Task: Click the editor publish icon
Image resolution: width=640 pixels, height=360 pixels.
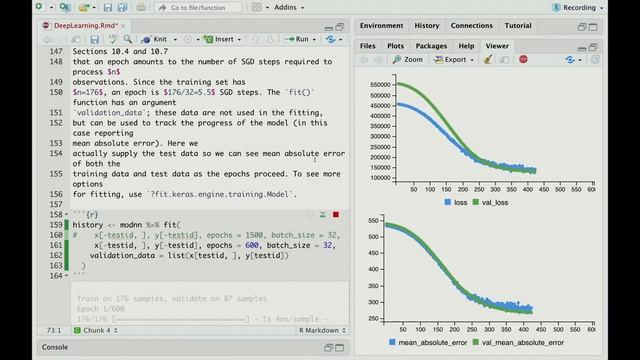Action: (x=330, y=39)
